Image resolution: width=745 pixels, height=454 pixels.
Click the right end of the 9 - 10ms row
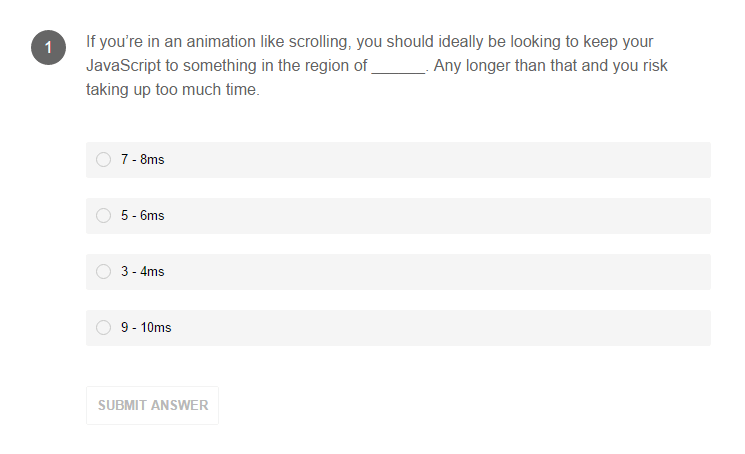(x=690, y=328)
